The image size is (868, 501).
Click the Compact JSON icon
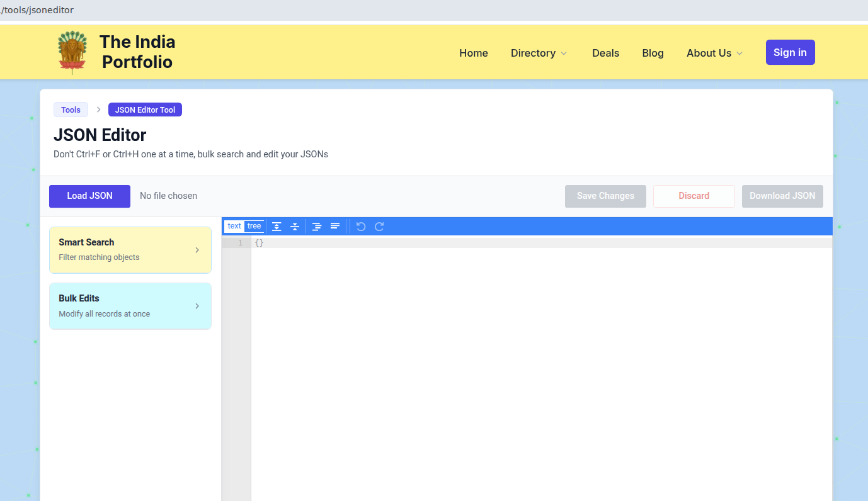point(335,226)
